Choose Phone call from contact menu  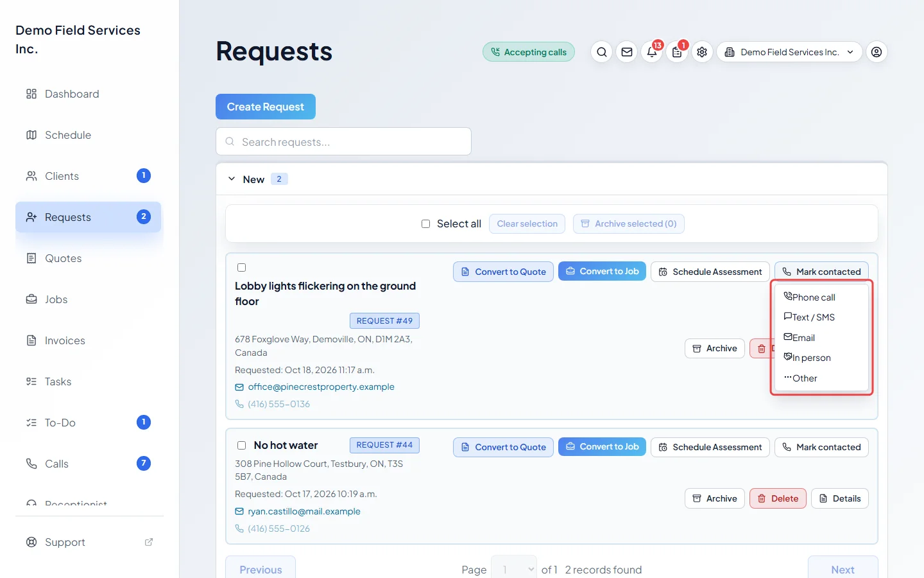click(x=821, y=297)
